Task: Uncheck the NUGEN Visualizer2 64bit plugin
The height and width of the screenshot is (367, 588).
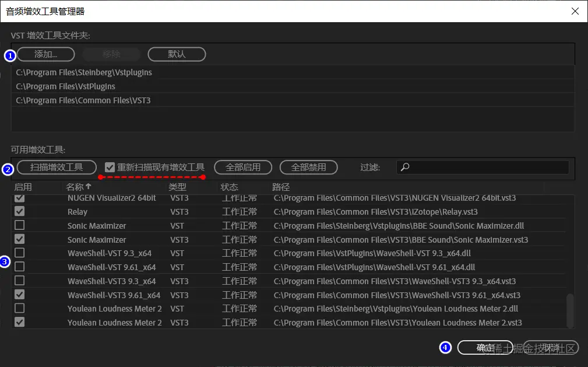Action: 19,198
